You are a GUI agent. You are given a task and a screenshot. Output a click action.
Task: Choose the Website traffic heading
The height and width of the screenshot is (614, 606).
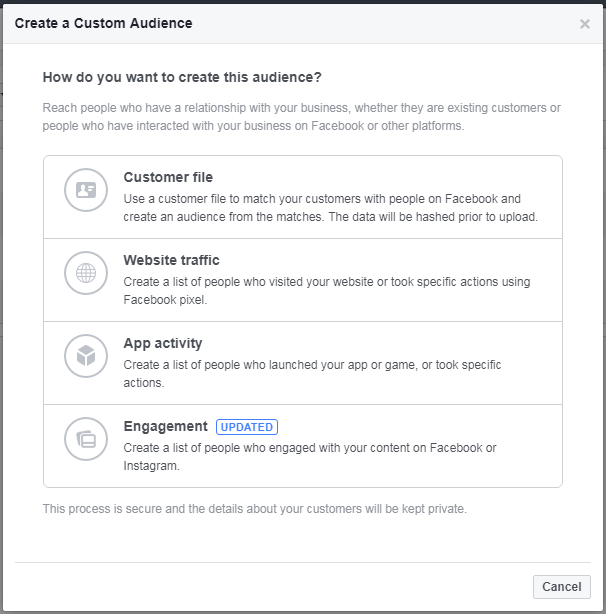(171, 260)
